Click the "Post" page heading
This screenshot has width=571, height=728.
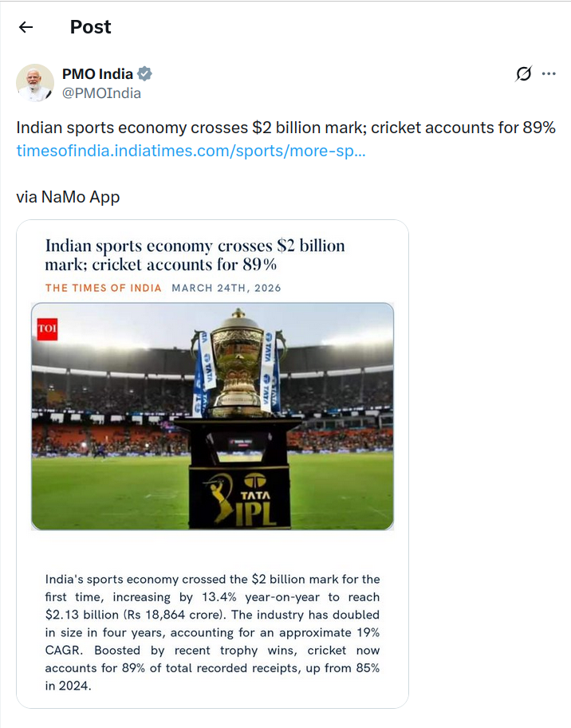[x=90, y=27]
